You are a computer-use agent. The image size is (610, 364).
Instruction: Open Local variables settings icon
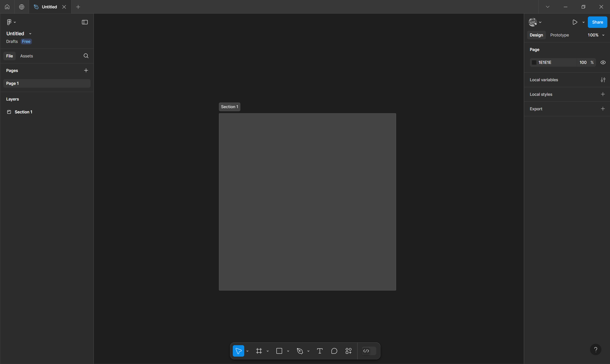click(603, 80)
